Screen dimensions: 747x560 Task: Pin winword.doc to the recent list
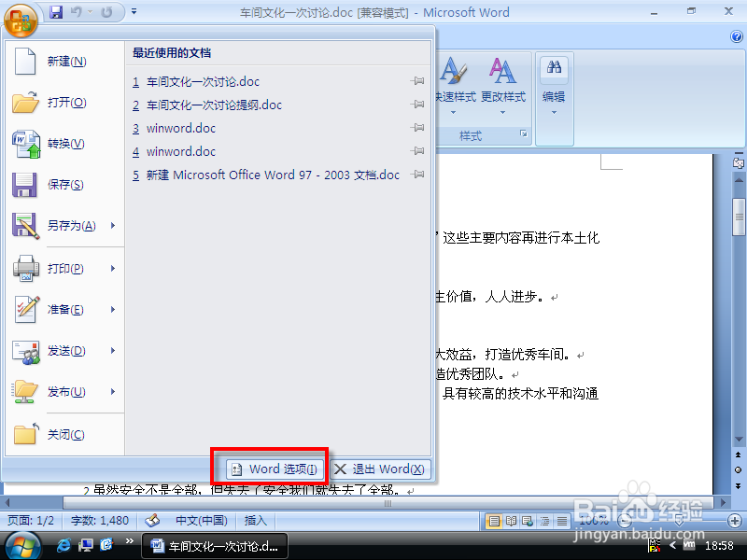(x=418, y=128)
